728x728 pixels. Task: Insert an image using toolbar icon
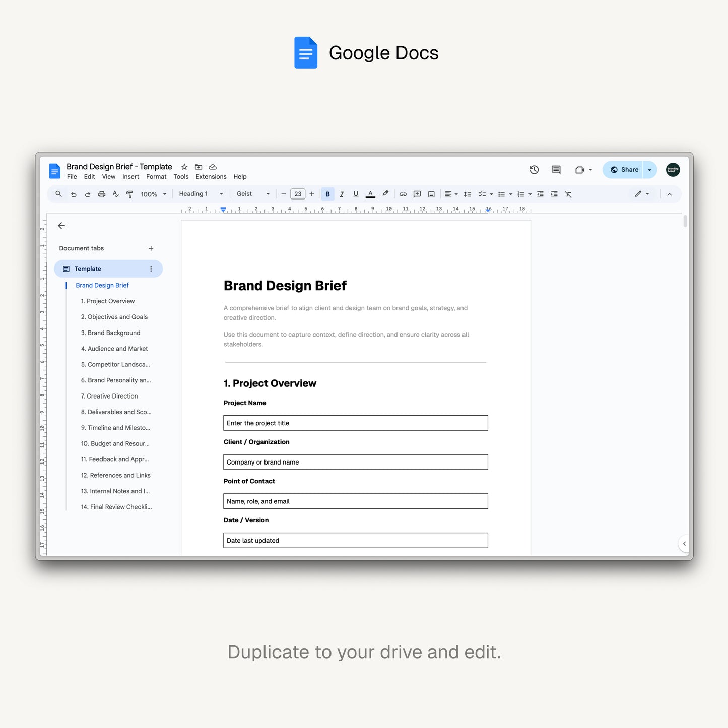pos(431,194)
